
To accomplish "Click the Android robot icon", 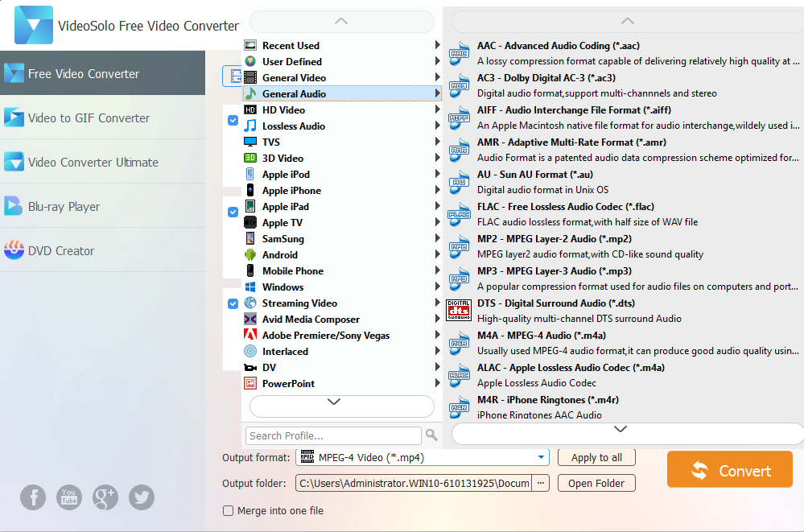I will (250, 254).
